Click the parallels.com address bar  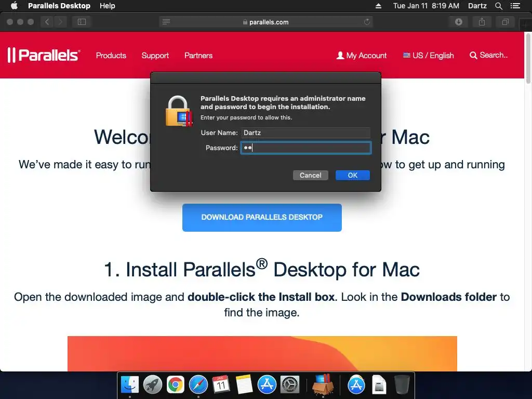pyautogui.click(x=266, y=22)
